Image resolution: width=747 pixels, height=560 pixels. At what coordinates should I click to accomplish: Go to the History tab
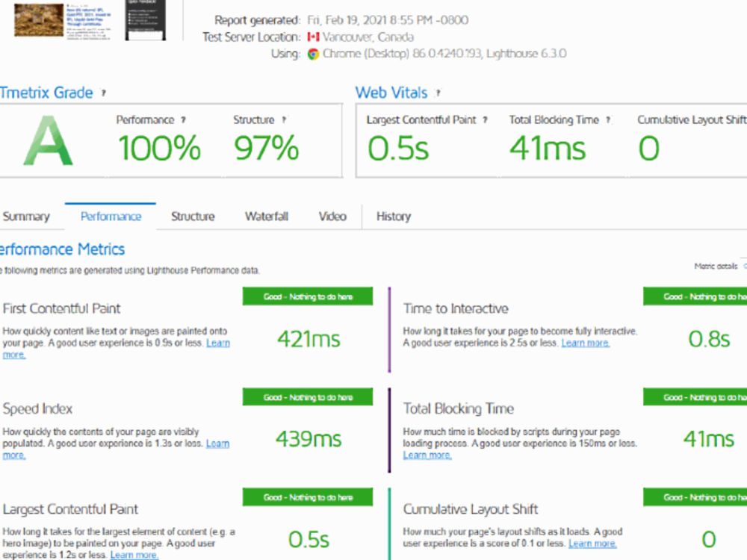point(394,217)
